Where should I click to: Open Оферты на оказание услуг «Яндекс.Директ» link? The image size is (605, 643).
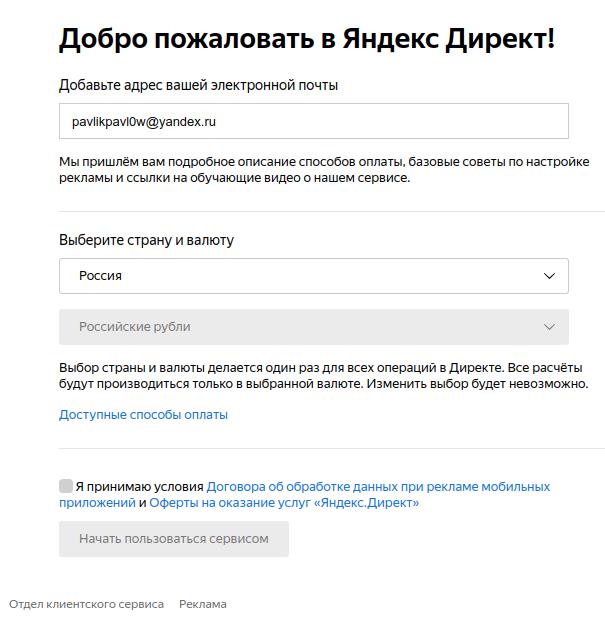284,503
